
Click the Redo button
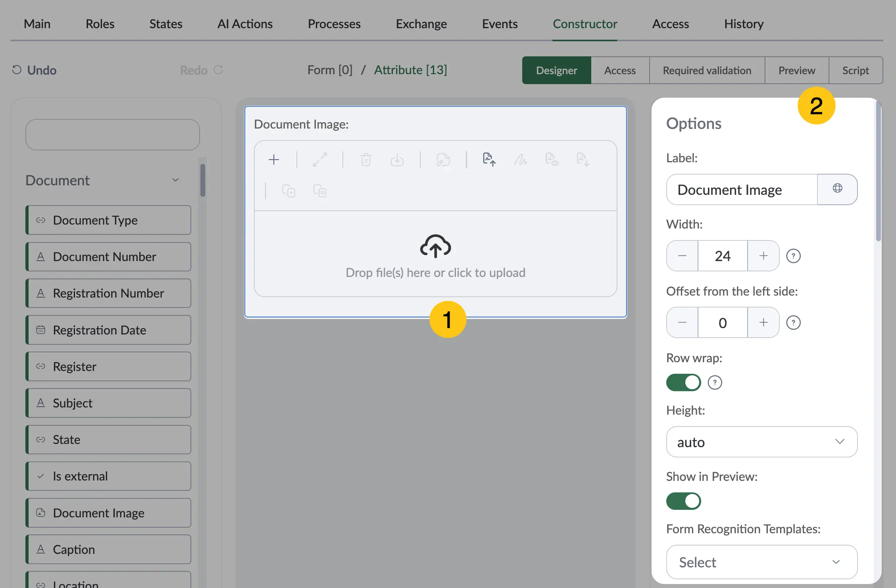pyautogui.click(x=202, y=70)
